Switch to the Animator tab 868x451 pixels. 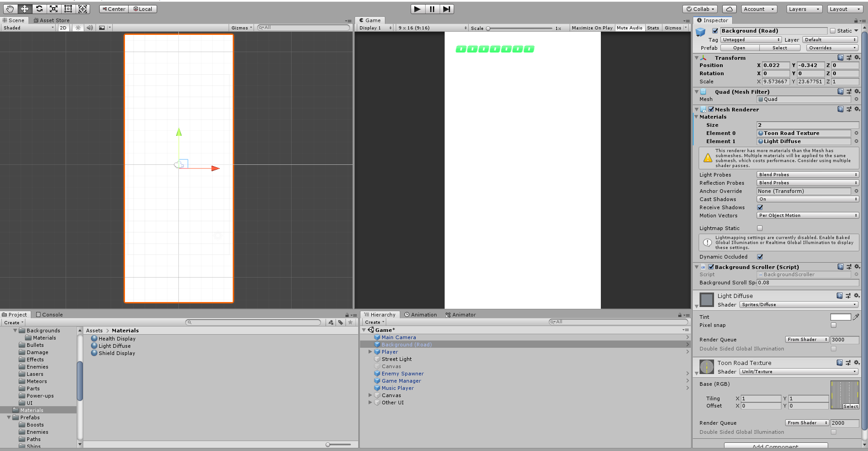tap(460, 315)
